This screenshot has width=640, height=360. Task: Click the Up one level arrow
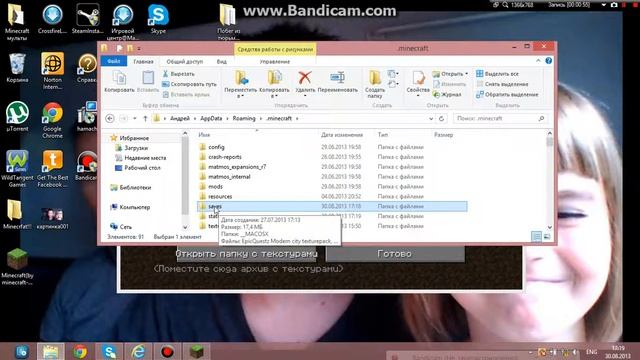click(x=145, y=118)
